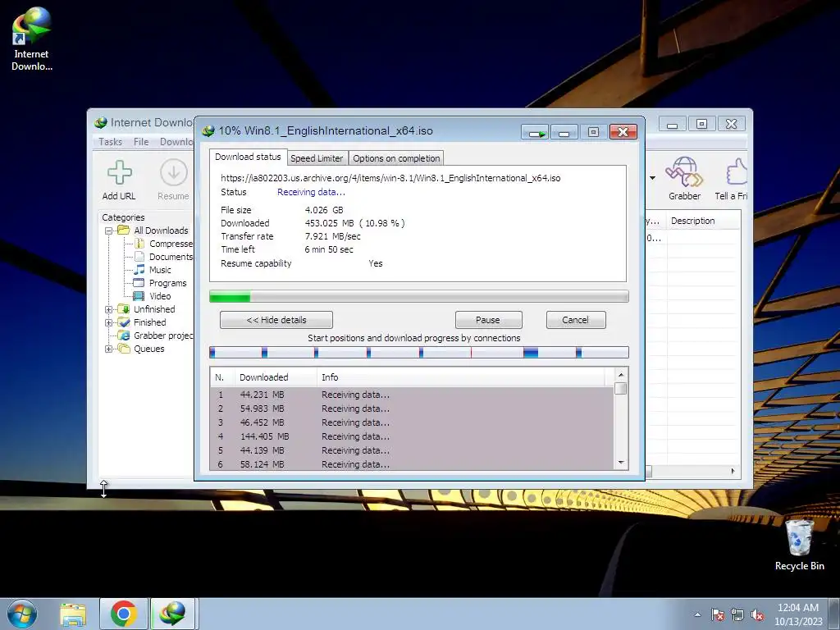This screenshot has width=840, height=630.
Task: Click the taskbar clock showing 12:04 AM
Action: click(x=797, y=614)
